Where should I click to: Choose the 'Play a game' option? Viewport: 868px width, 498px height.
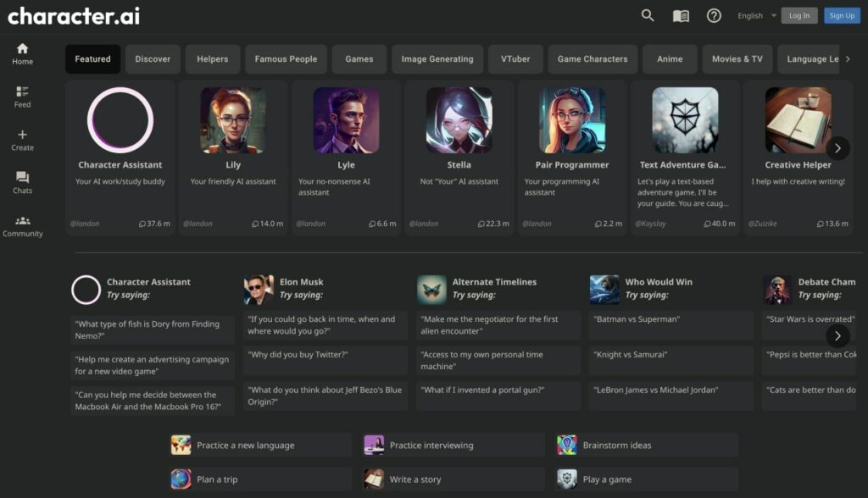point(646,479)
